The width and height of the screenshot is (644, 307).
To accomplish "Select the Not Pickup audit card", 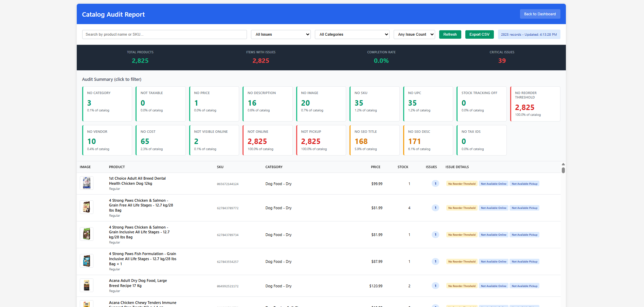I will (x=321, y=140).
